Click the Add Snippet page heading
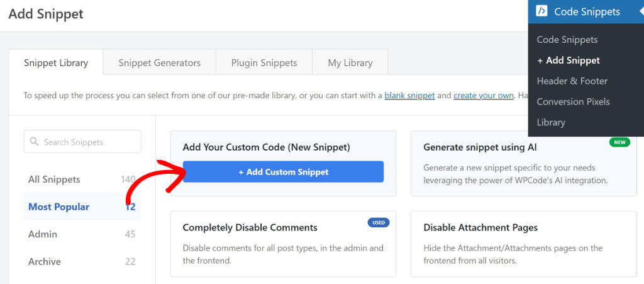 tap(46, 14)
